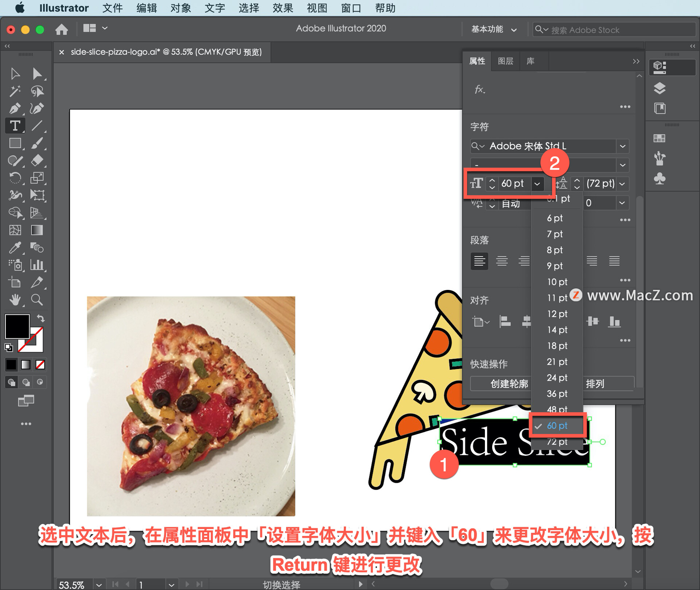The width and height of the screenshot is (700, 590).
Task: Switch to the 图层 tab
Action: point(505,61)
